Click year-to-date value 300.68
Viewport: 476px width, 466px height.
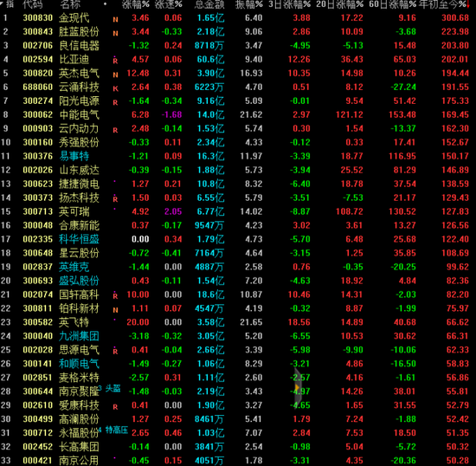[455, 18]
